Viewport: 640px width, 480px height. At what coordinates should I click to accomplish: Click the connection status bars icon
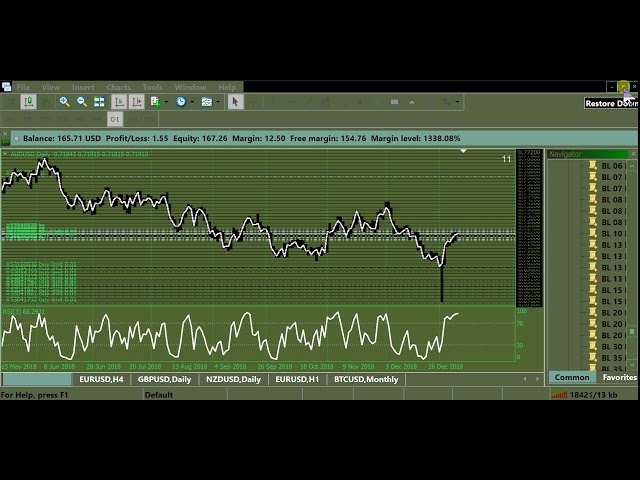click(558, 395)
